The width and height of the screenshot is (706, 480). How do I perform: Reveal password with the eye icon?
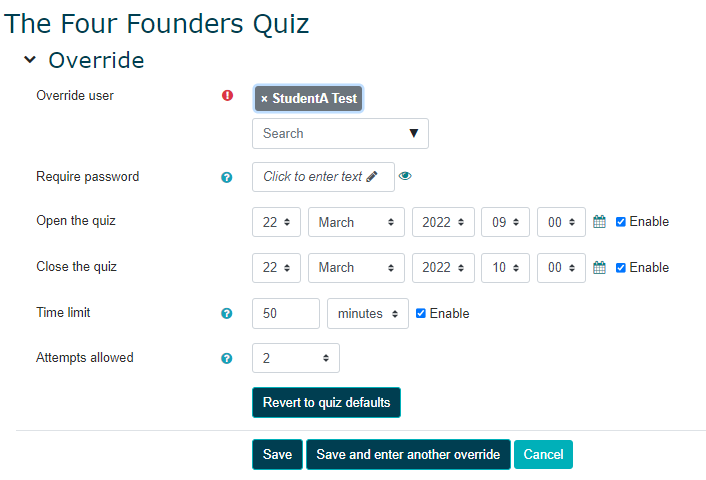pyautogui.click(x=405, y=176)
